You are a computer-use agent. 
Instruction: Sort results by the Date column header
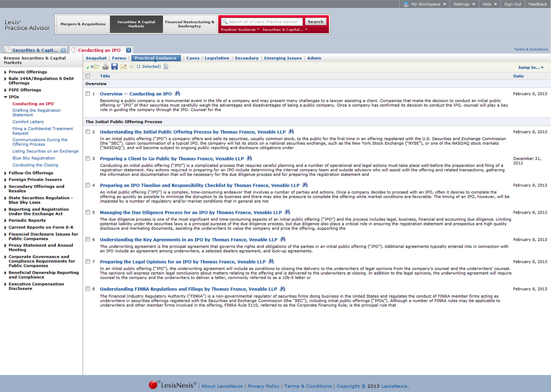pos(518,76)
